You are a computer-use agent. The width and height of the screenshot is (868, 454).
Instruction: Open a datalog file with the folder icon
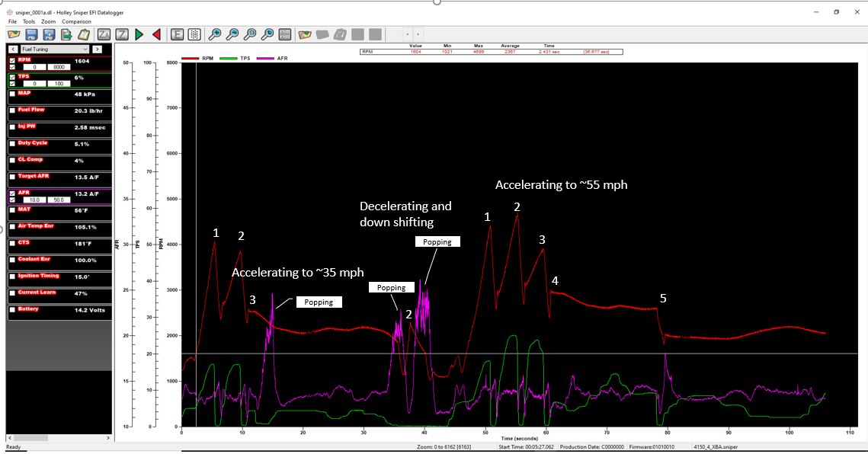pyautogui.click(x=13, y=34)
